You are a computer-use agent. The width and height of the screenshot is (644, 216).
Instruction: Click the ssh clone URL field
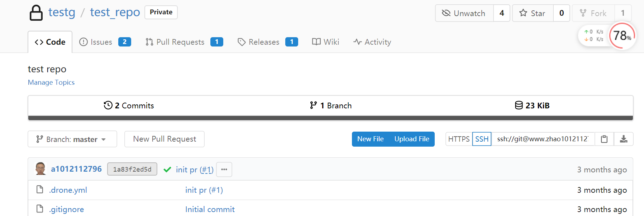point(543,139)
